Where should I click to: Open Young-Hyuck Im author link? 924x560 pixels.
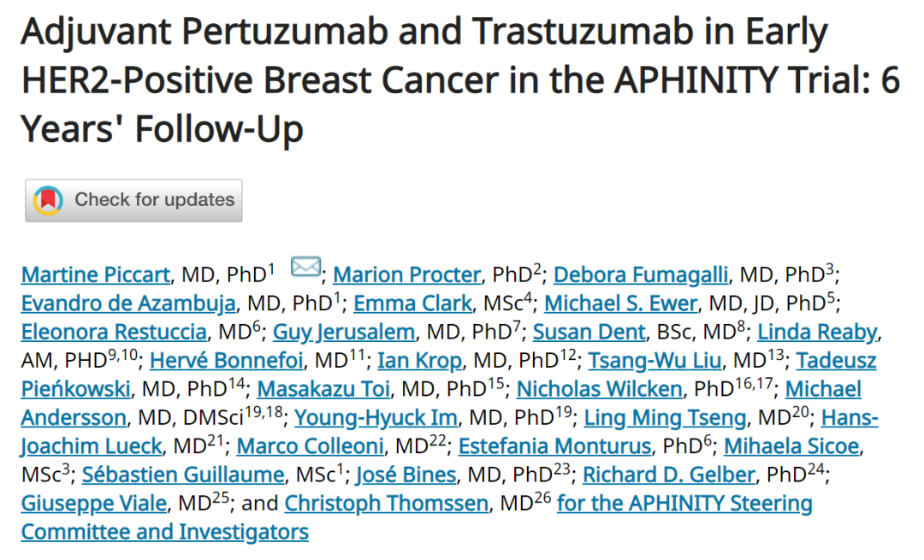click(x=376, y=418)
